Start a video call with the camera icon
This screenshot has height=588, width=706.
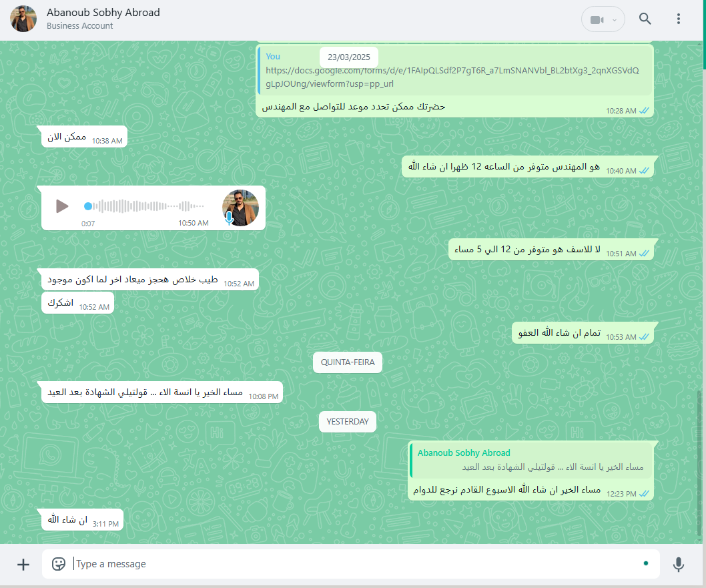(x=597, y=20)
